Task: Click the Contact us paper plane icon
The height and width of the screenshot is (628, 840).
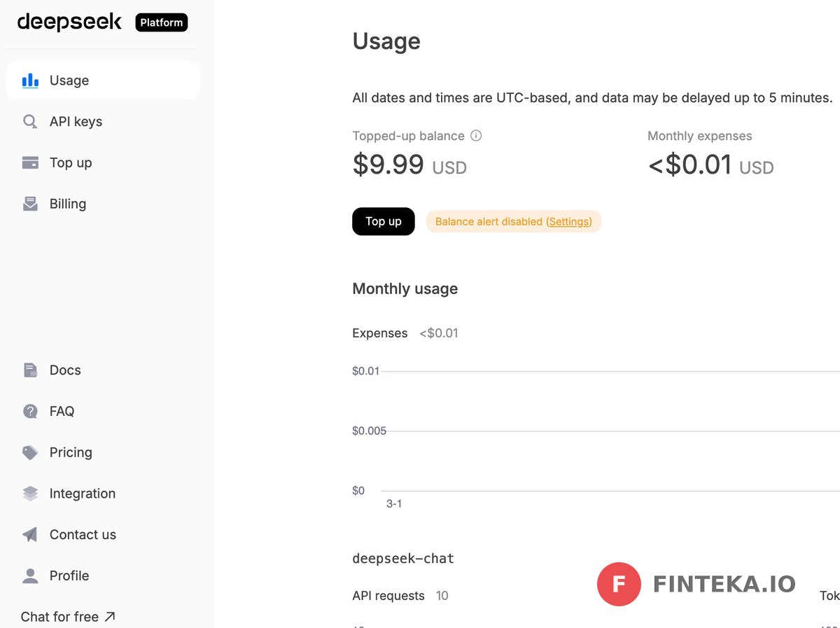Action: [30, 535]
